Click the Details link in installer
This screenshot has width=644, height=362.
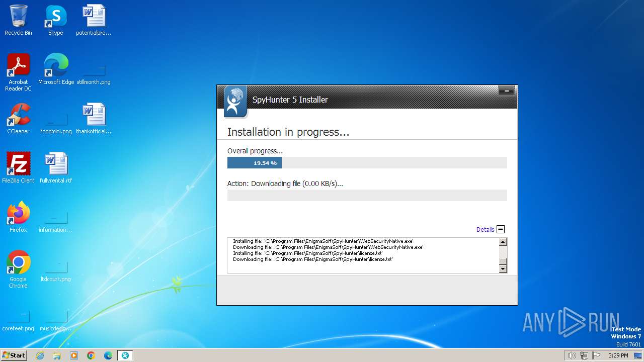tap(485, 229)
